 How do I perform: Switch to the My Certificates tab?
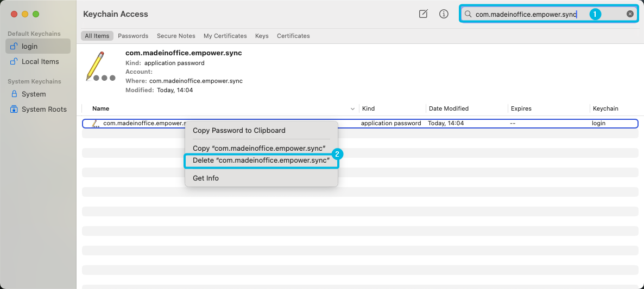225,36
